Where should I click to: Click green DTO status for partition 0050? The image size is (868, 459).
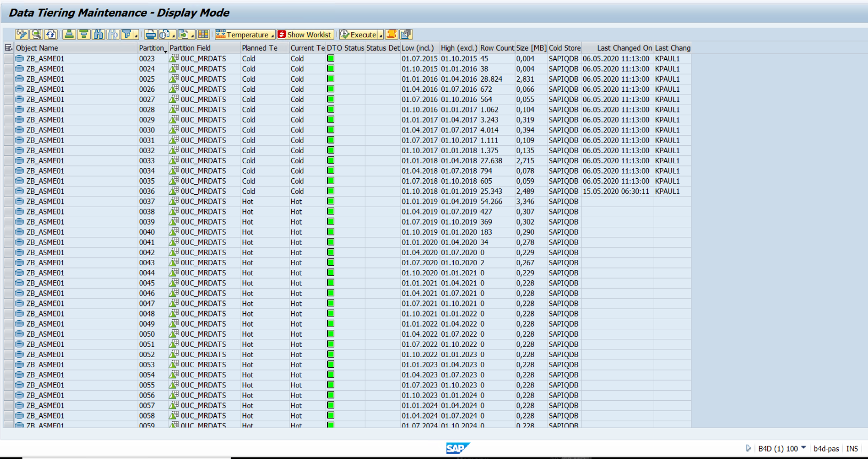331,334
